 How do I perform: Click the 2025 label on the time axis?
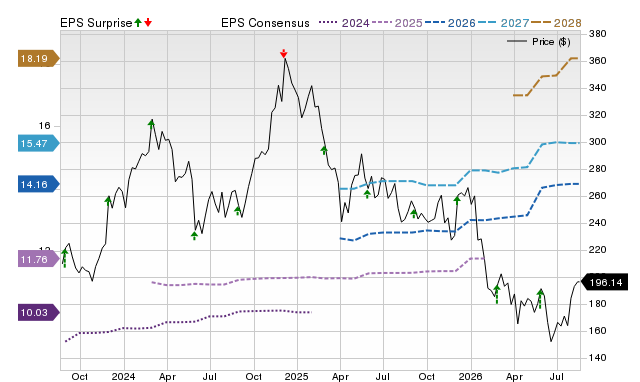tap(296, 376)
